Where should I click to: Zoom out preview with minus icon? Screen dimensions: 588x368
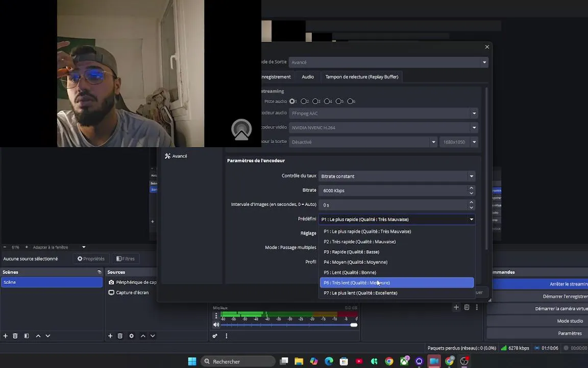[5, 247]
